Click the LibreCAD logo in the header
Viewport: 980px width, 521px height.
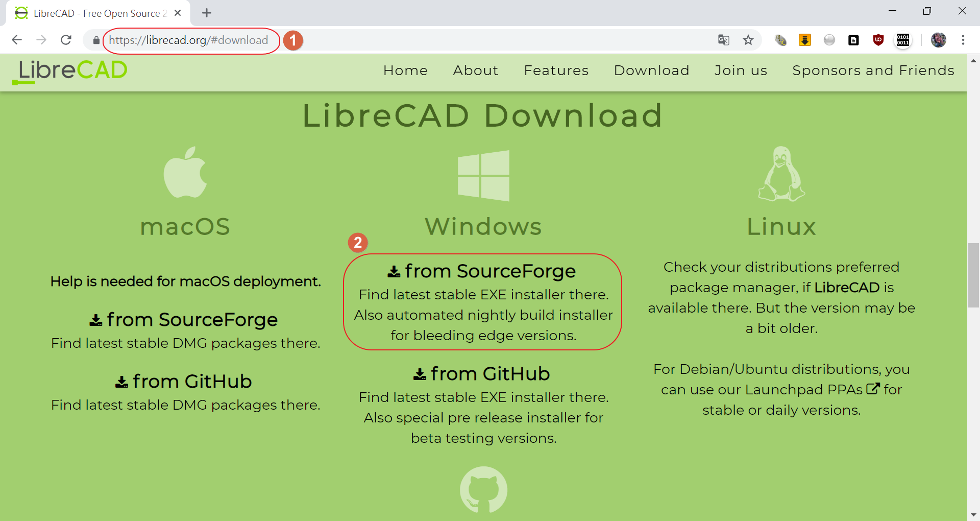(x=70, y=72)
